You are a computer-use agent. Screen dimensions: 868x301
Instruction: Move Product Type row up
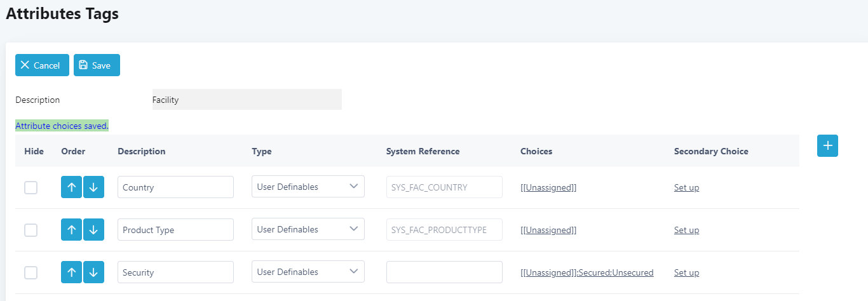(x=72, y=230)
